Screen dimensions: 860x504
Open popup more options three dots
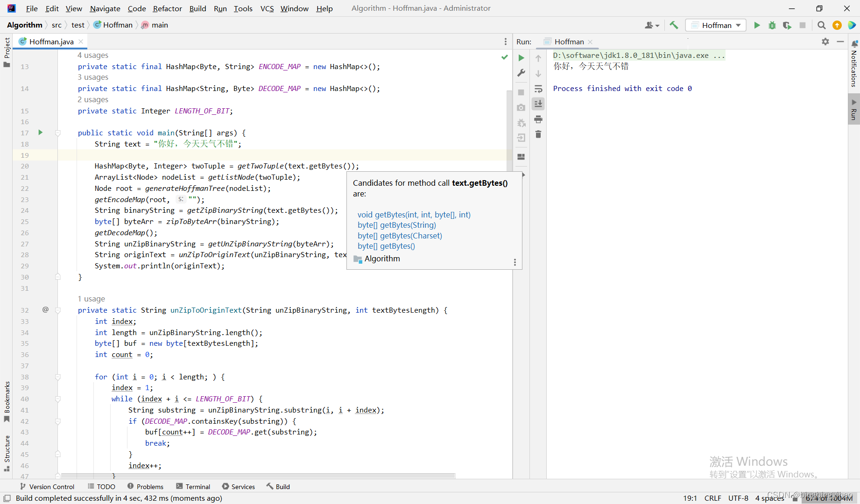pos(515,262)
